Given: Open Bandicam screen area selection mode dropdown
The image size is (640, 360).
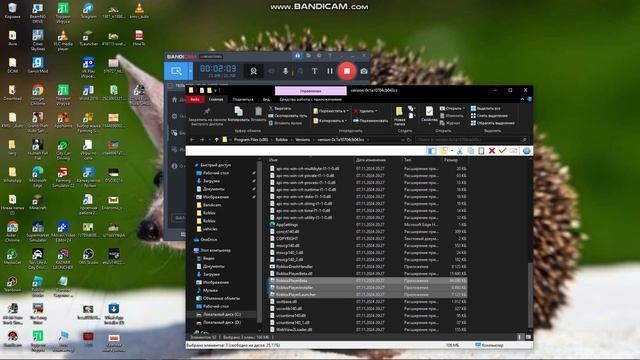Looking at the screenshot, I should 190,71.
